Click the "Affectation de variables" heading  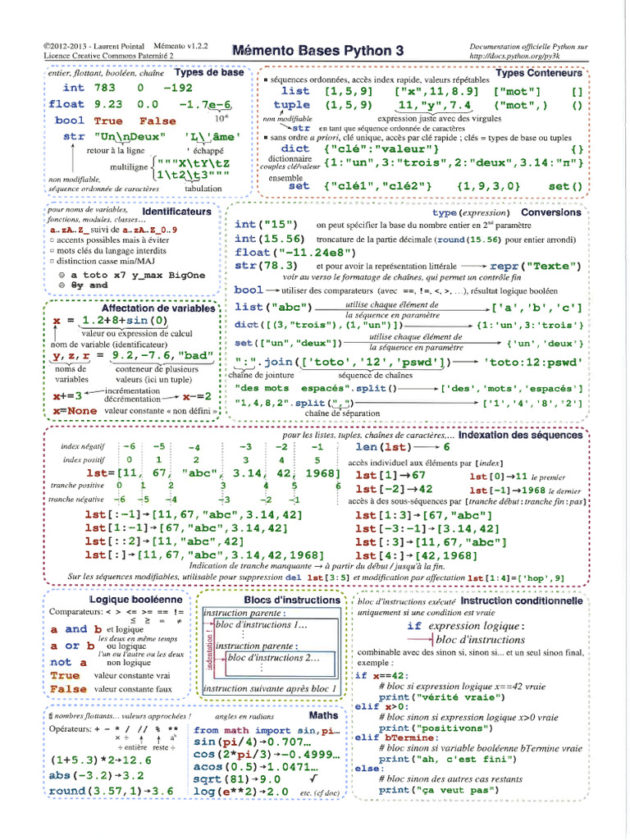click(x=158, y=308)
